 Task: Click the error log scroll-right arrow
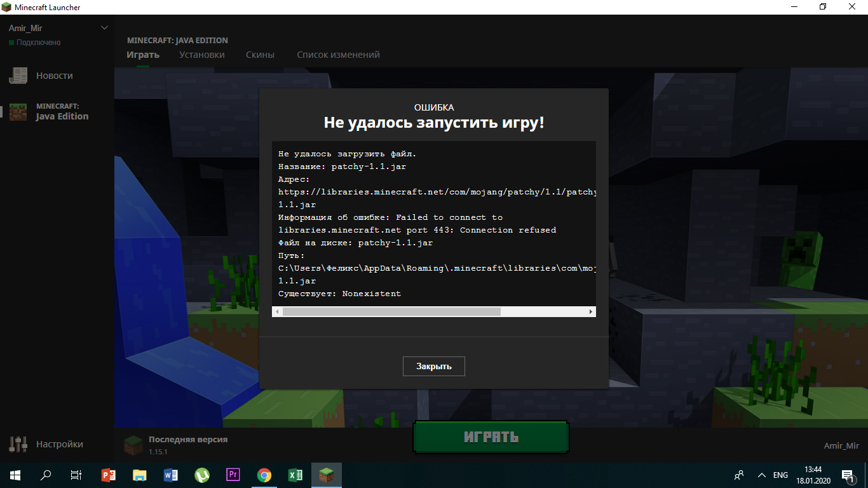591,311
